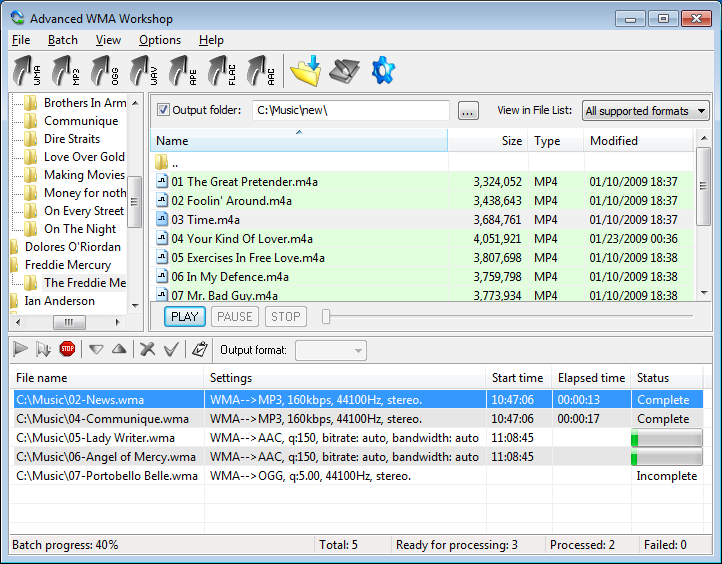This screenshot has width=722, height=564.
Task: Click the start-from-selected batch icon
Action: click(x=43, y=349)
